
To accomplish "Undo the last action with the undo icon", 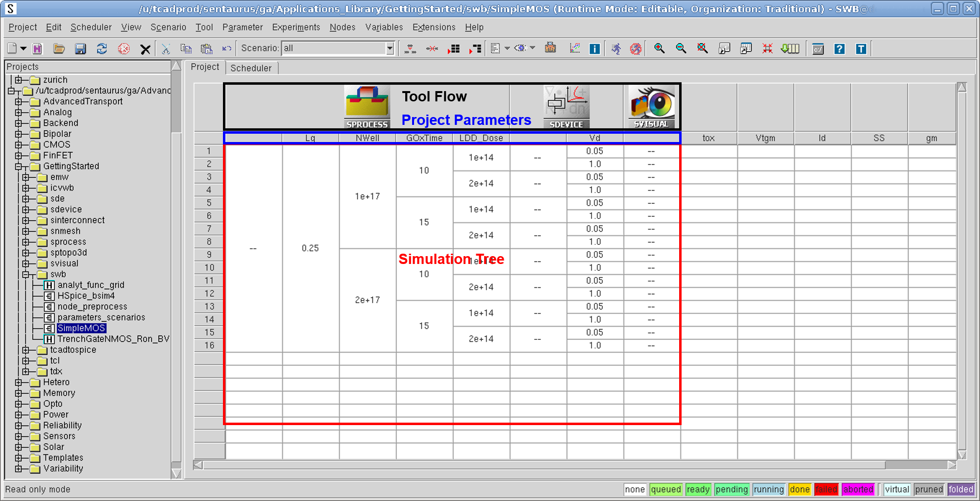I will click(x=226, y=48).
